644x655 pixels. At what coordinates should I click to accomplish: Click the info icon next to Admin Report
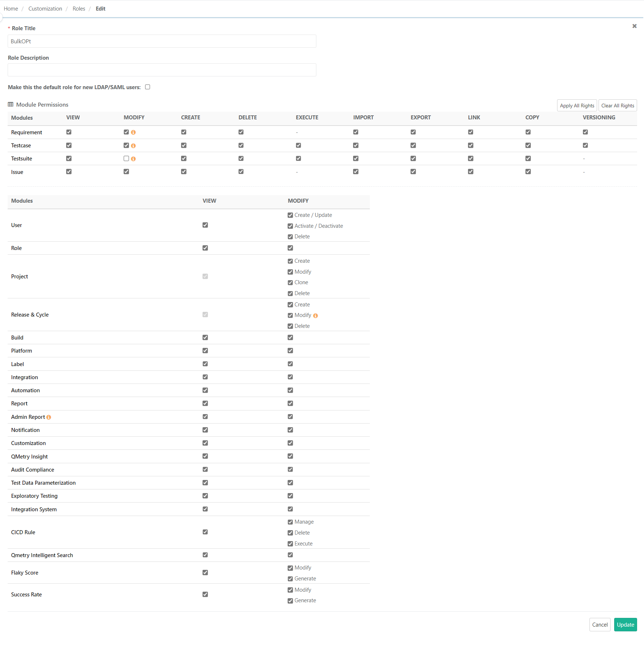[49, 417]
